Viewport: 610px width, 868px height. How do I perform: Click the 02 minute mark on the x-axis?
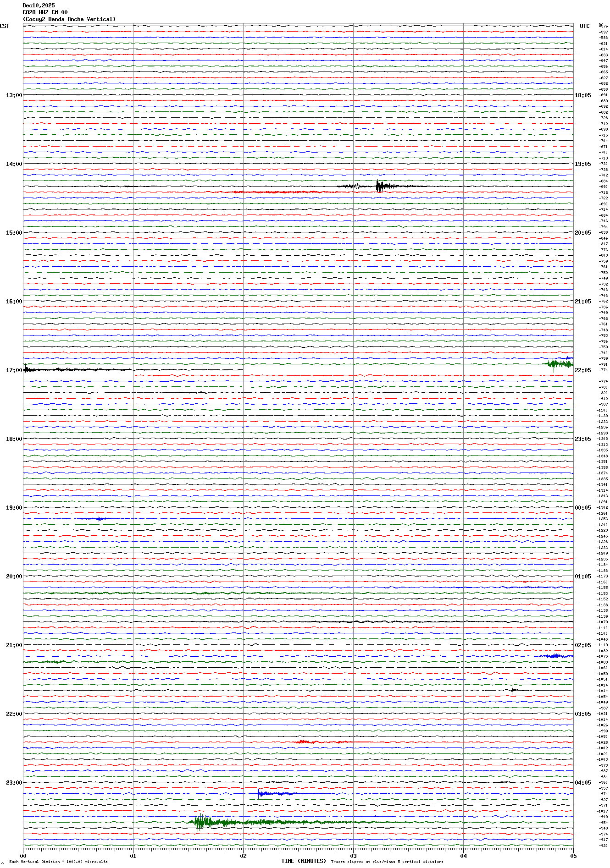coord(243,855)
